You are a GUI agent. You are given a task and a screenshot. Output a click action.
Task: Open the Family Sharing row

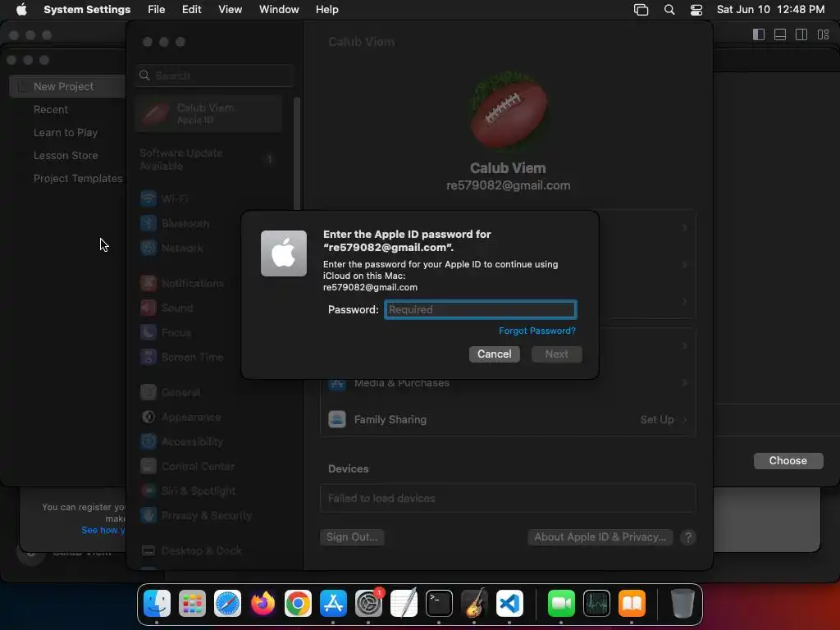[508, 419]
